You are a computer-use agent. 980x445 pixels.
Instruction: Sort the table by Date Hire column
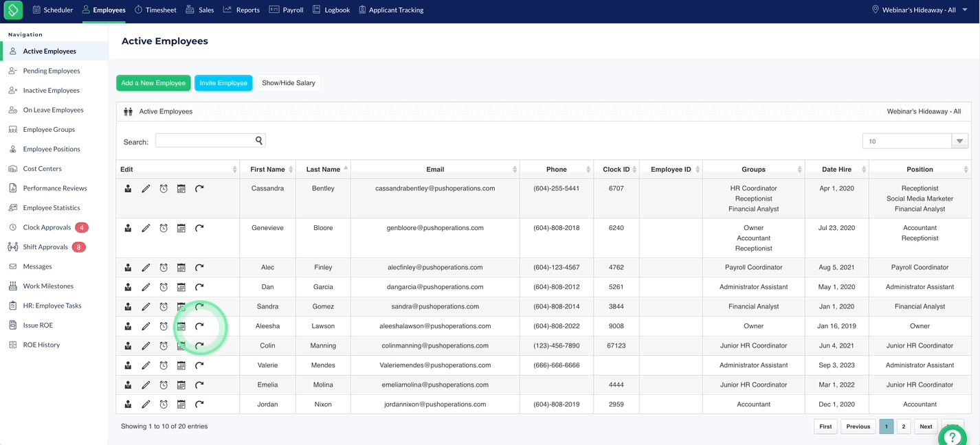coord(837,169)
